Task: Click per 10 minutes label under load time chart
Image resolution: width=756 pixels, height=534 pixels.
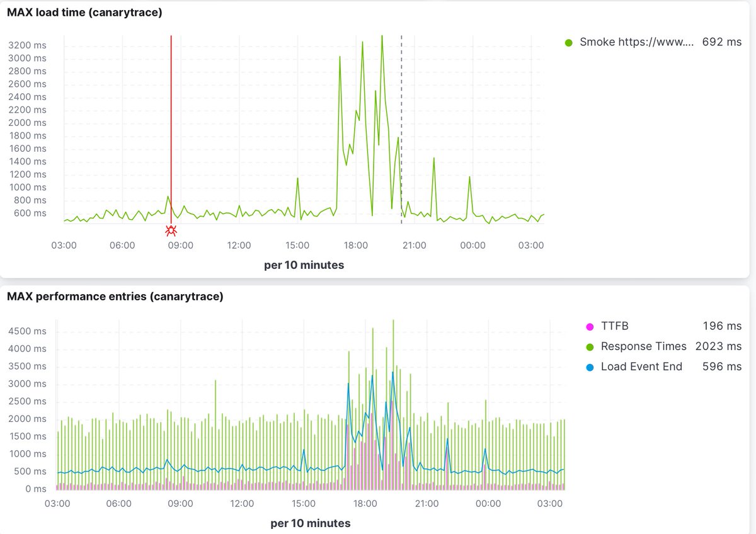Action: click(x=304, y=264)
